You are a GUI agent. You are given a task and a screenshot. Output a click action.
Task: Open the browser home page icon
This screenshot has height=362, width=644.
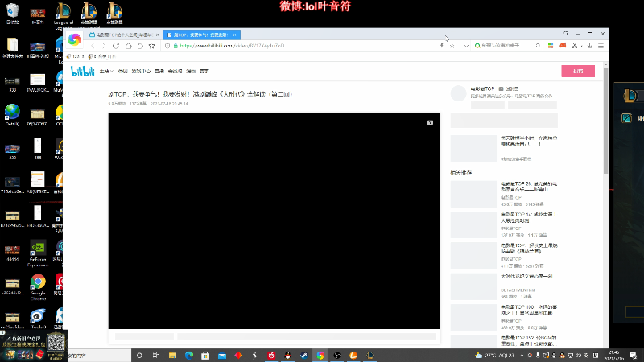coord(129,46)
